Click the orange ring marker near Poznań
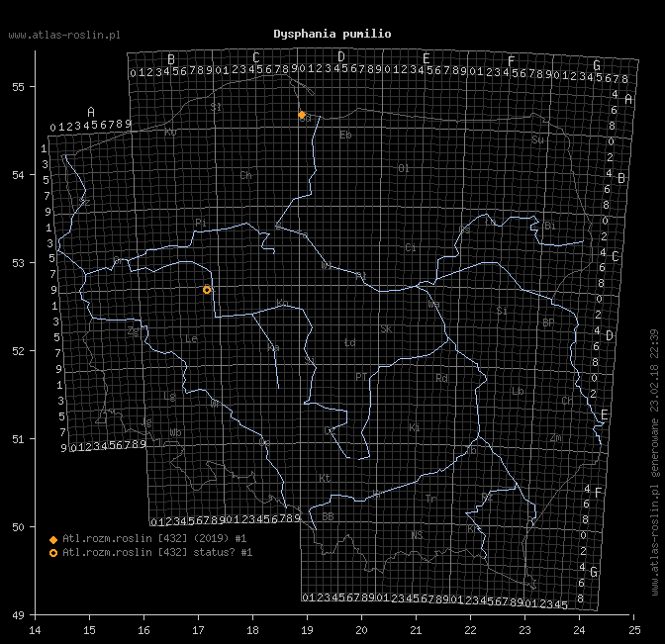 (207, 290)
